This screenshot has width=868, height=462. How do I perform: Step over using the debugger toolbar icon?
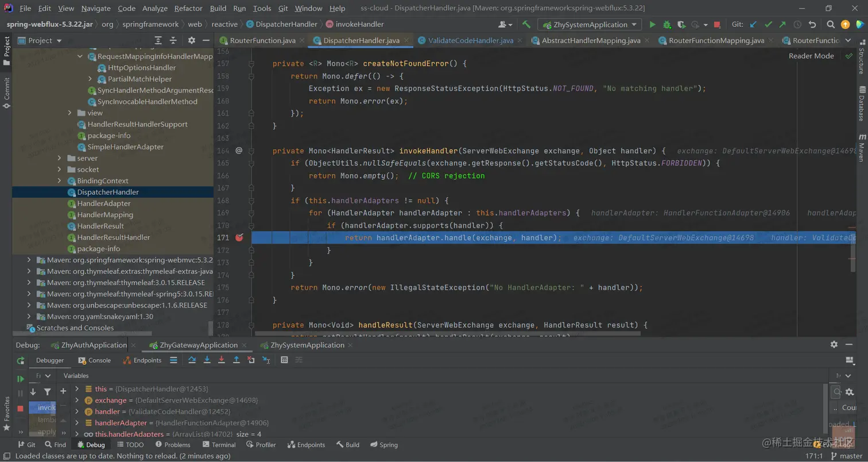(x=192, y=360)
